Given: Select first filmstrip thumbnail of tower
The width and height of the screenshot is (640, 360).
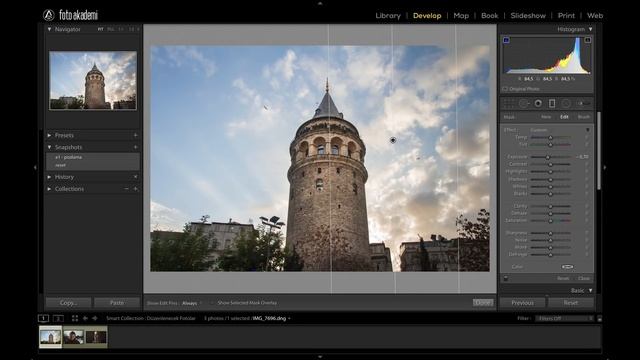Looking at the screenshot, I should [x=50, y=337].
